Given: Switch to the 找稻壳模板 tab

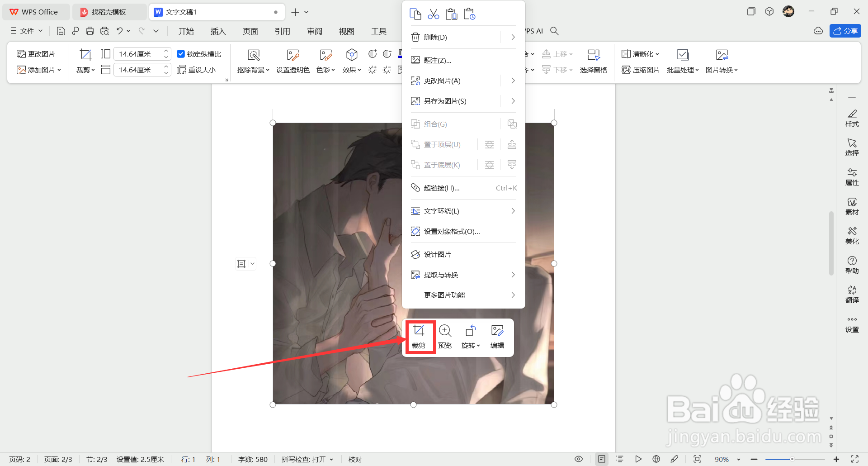Looking at the screenshot, I should click(109, 12).
